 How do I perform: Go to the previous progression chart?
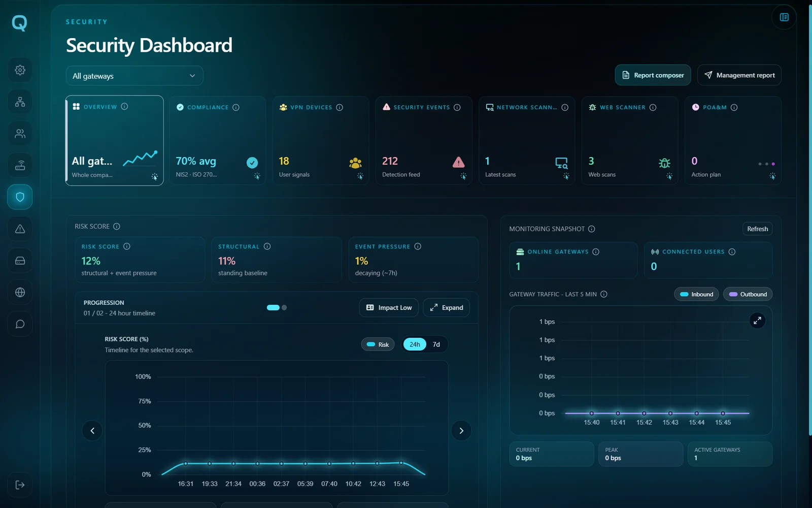[92, 431]
